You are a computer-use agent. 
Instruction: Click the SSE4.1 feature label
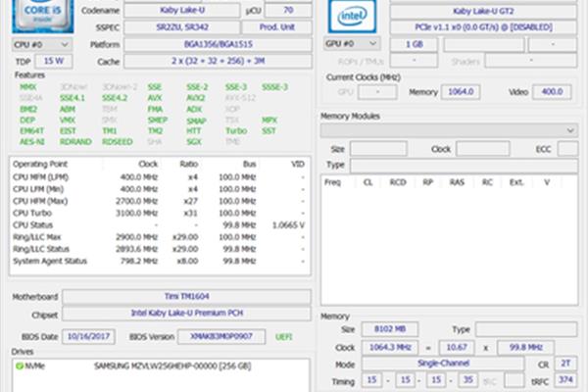[x=73, y=98]
